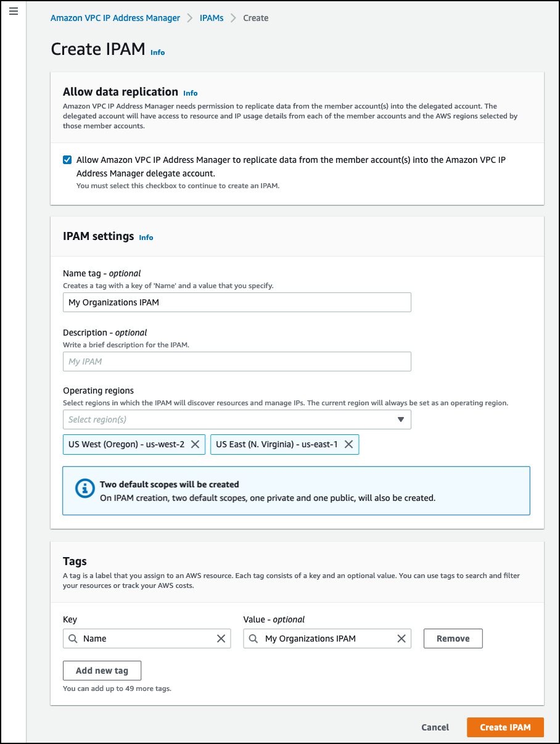Screen dimensions: 560x744
Task: Clear the Key field using its X icon
Action: [x=221, y=639]
